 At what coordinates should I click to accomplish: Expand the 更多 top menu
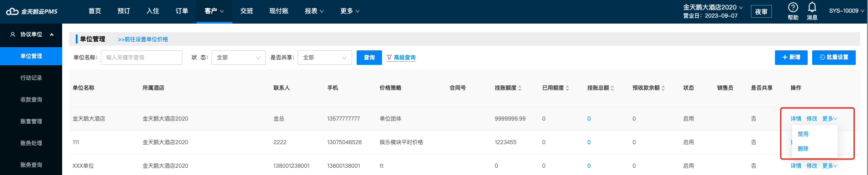coord(349,11)
